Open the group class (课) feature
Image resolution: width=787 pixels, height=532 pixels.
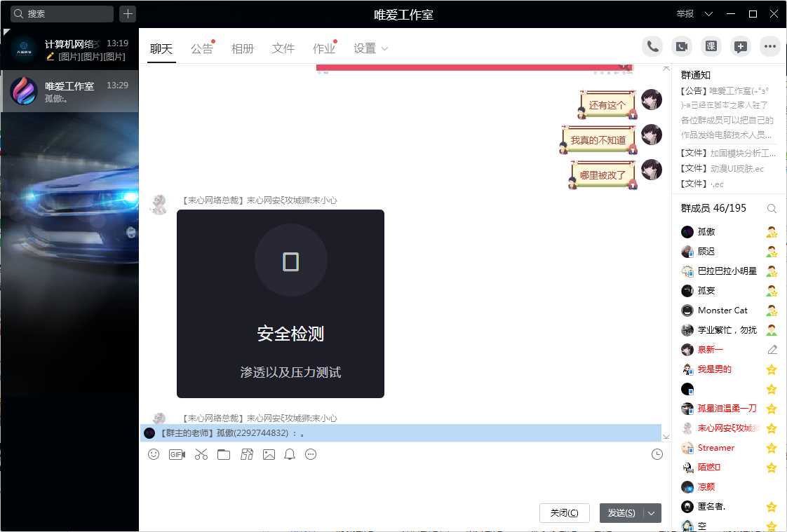[711, 47]
